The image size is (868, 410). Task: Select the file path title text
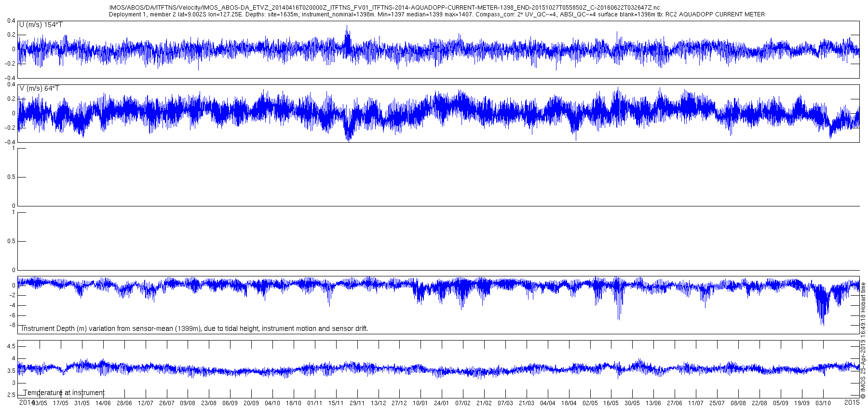384,8
